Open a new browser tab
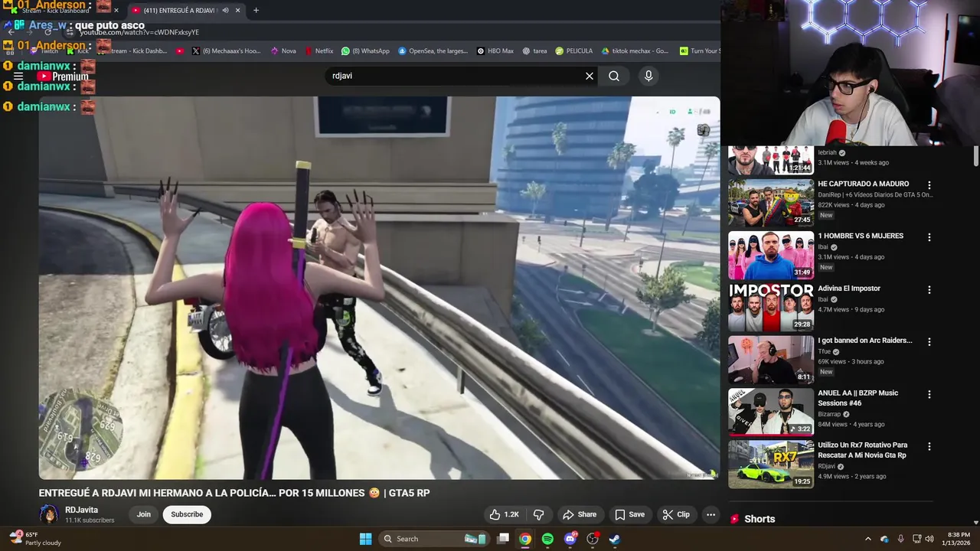The height and width of the screenshot is (551, 980). tap(256, 11)
